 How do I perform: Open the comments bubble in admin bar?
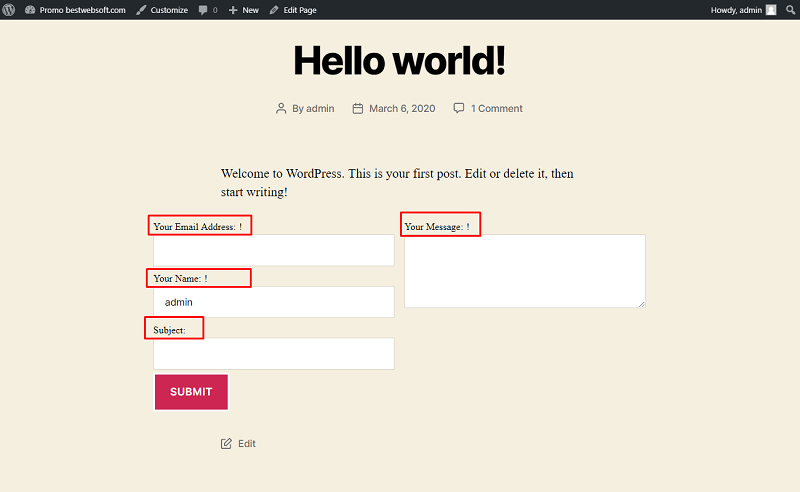coord(208,10)
